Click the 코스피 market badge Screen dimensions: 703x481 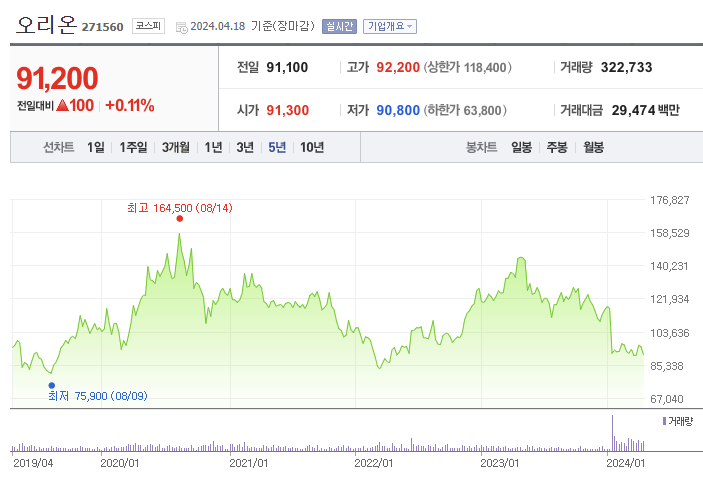[x=148, y=26]
